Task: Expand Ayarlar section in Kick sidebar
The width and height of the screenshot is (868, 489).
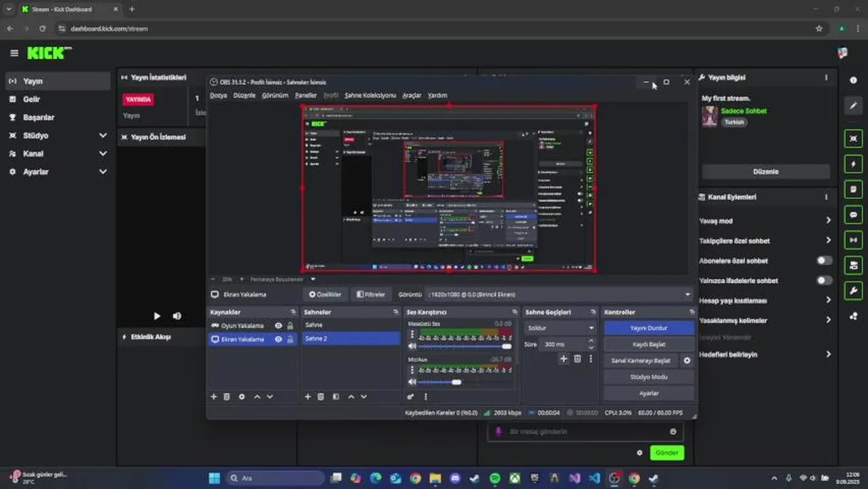Action: (103, 172)
